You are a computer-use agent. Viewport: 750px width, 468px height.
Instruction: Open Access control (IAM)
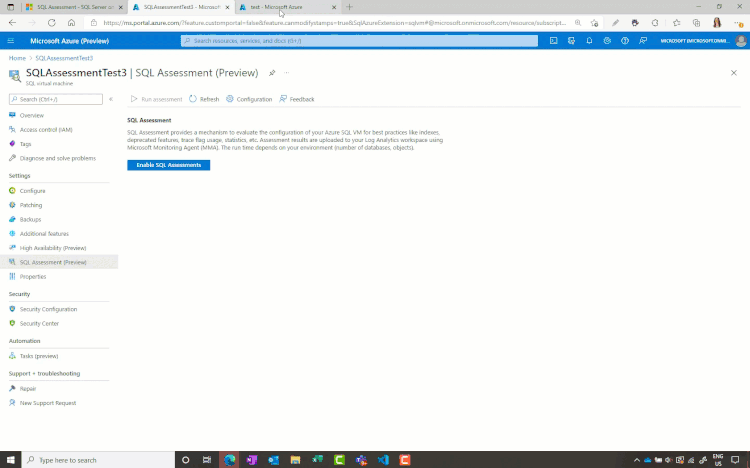[46, 130]
